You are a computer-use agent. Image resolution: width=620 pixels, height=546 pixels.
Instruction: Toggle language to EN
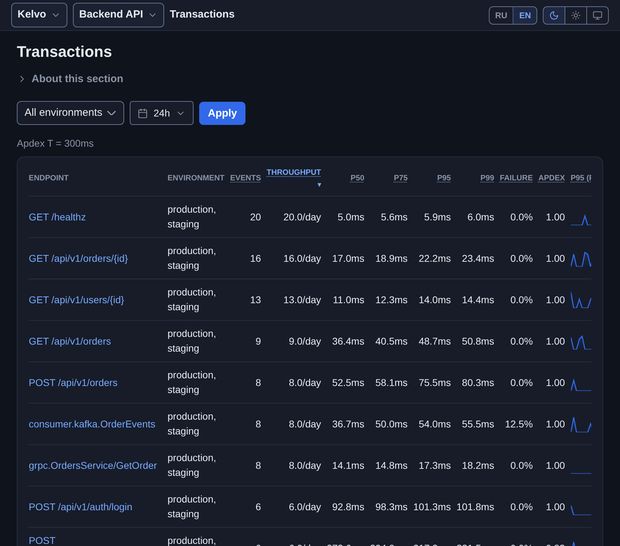(525, 15)
